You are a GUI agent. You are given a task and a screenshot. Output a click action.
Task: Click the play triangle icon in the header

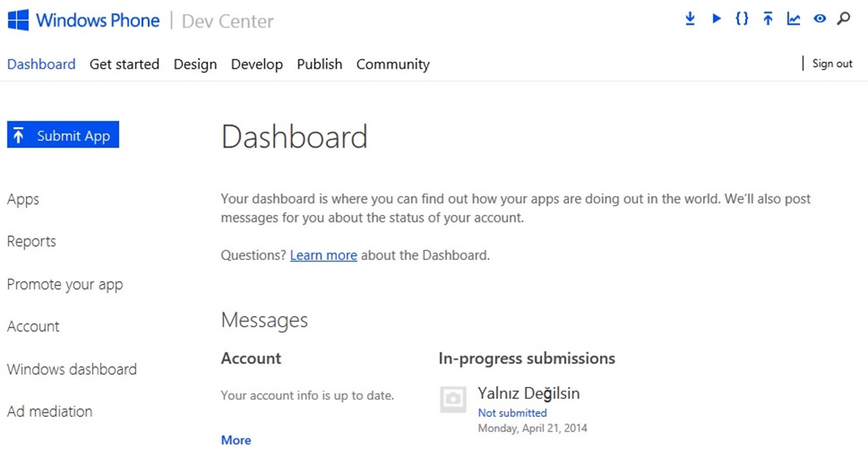pos(716,19)
